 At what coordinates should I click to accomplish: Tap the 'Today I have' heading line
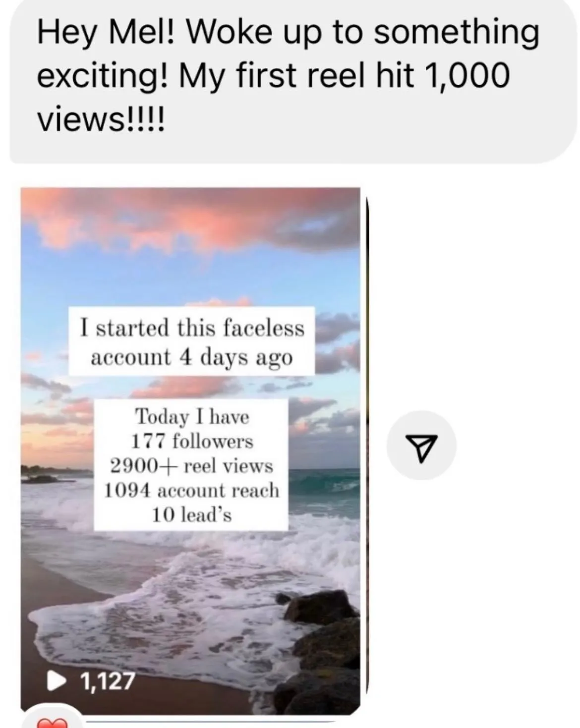click(192, 416)
